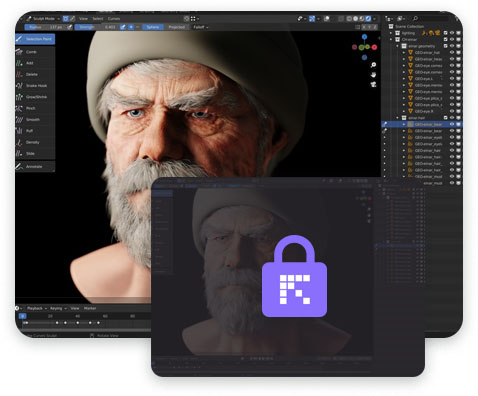Select Scene Collection in outliner
This screenshot has height=396, width=478.
coord(409,26)
